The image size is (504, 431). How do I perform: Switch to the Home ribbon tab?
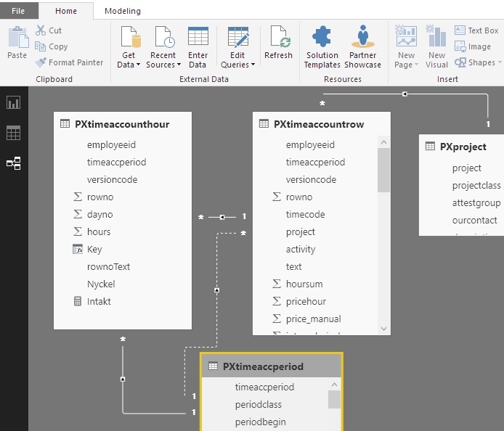[x=66, y=11]
